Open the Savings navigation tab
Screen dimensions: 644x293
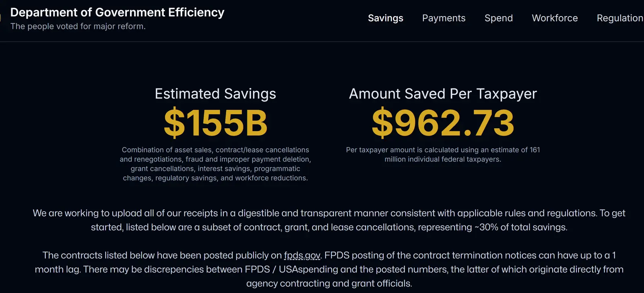(x=385, y=18)
